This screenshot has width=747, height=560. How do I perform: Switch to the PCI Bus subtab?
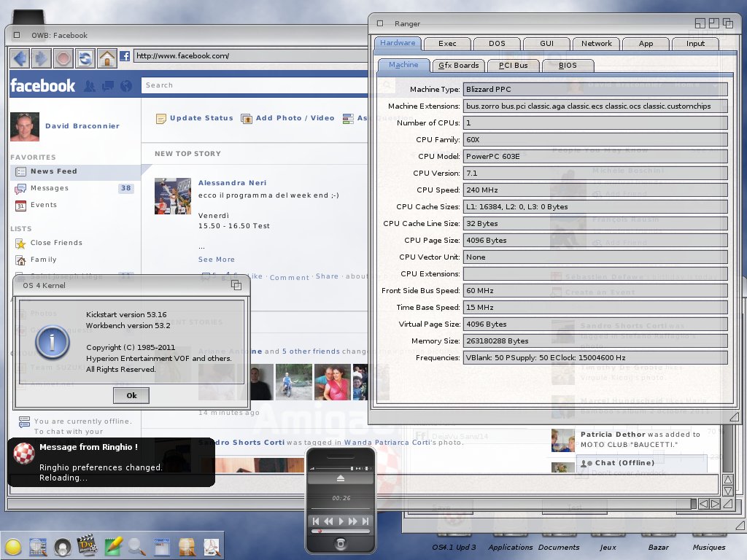pos(513,66)
